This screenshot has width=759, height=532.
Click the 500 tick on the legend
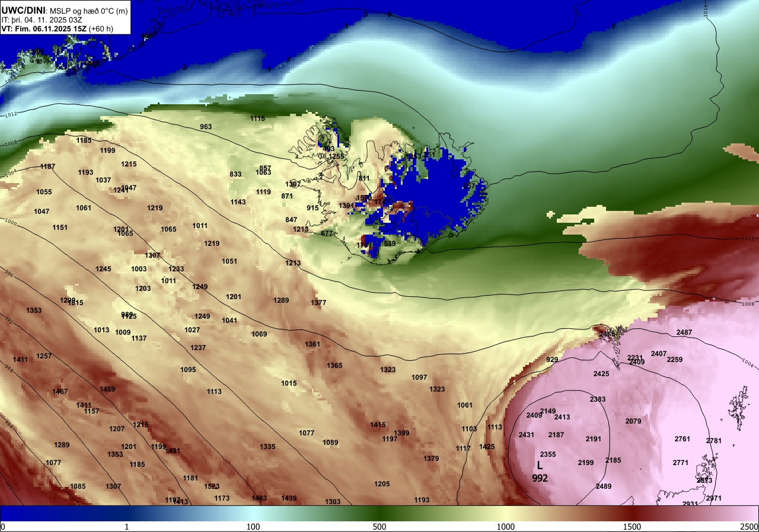click(x=379, y=527)
